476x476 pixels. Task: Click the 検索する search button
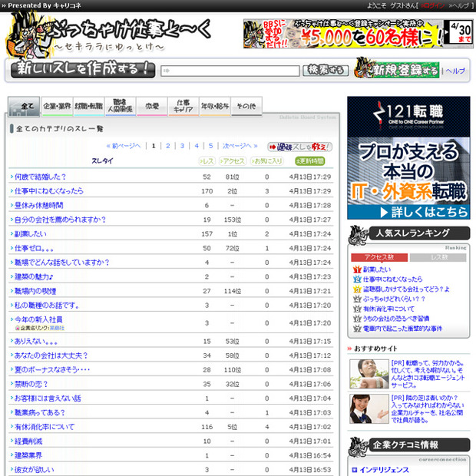click(326, 71)
